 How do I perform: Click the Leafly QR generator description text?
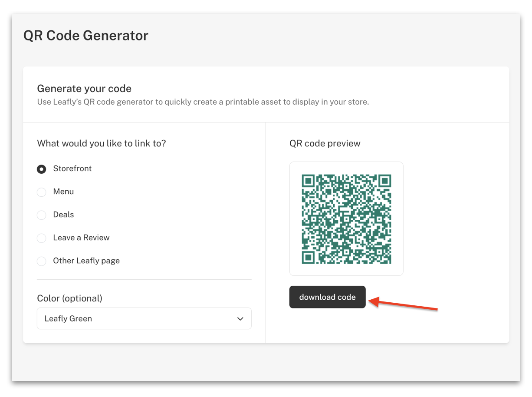coord(203,103)
